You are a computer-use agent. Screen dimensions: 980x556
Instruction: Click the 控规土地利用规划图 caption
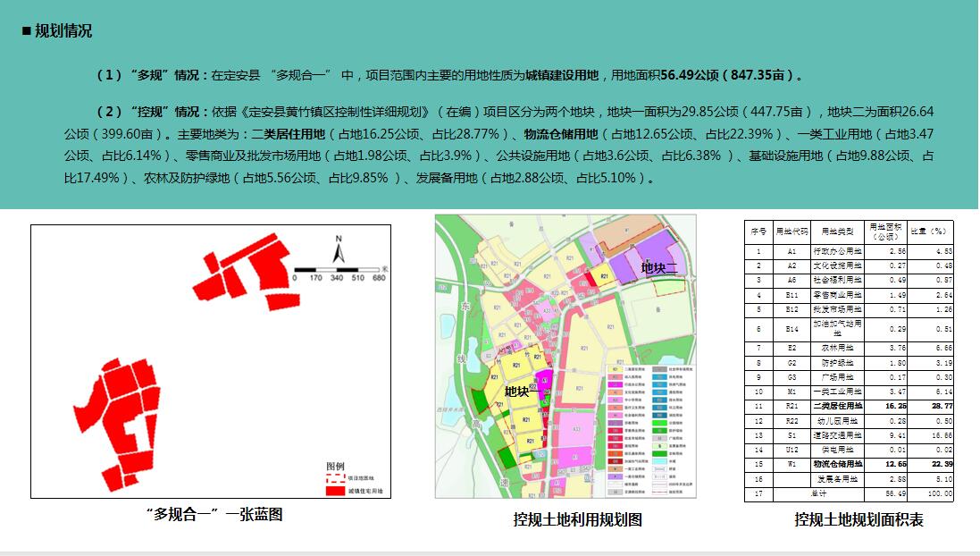coord(577,519)
